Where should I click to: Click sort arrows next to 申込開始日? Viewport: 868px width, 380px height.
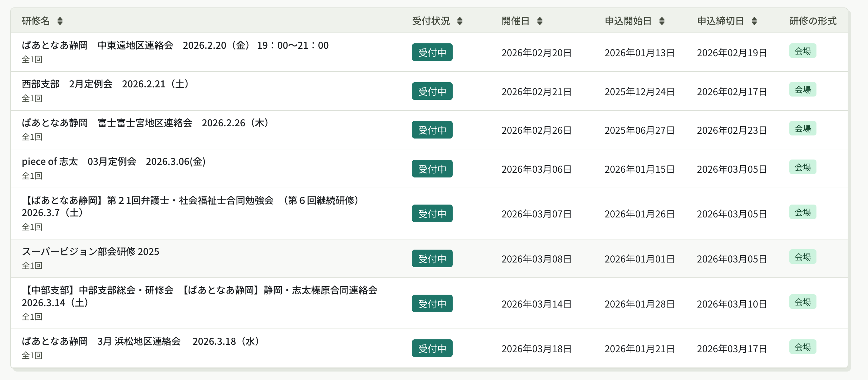(662, 21)
